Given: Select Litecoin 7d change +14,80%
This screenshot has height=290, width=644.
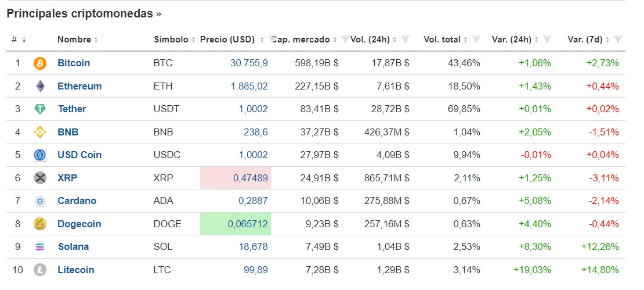Looking at the screenshot, I should 600,270.
